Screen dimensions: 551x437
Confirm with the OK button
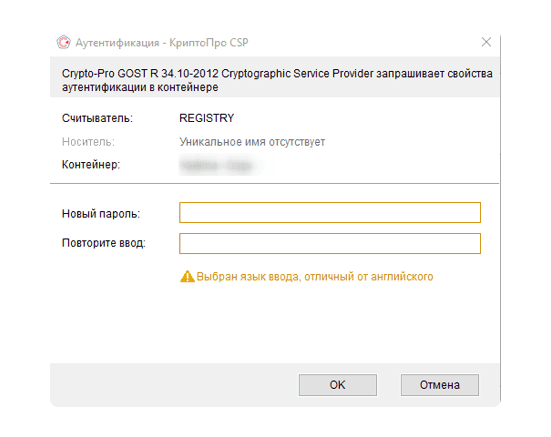coord(338,385)
